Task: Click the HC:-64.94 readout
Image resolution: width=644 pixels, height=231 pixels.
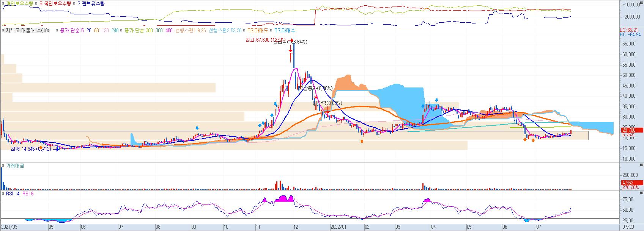Action: [x=630, y=34]
